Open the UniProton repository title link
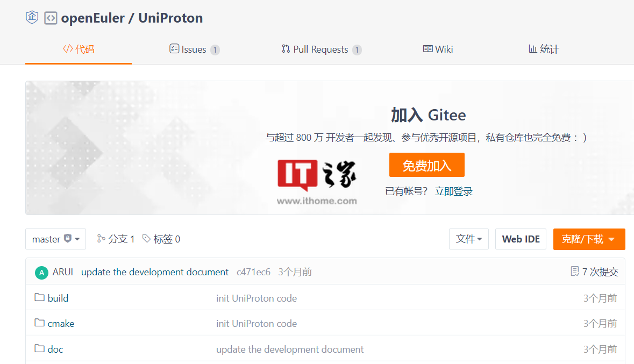This screenshot has height=364, width=634. point(170,18)
